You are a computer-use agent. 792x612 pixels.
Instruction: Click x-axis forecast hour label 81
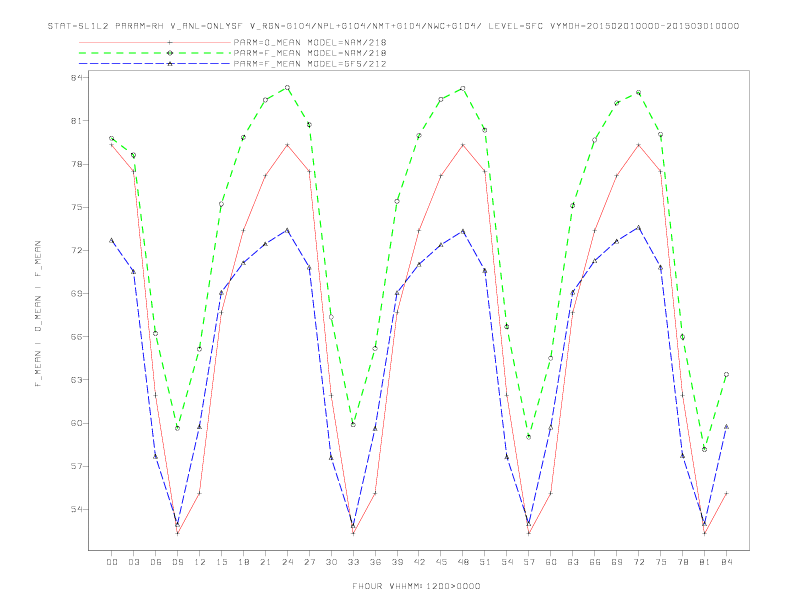[705, 562]
